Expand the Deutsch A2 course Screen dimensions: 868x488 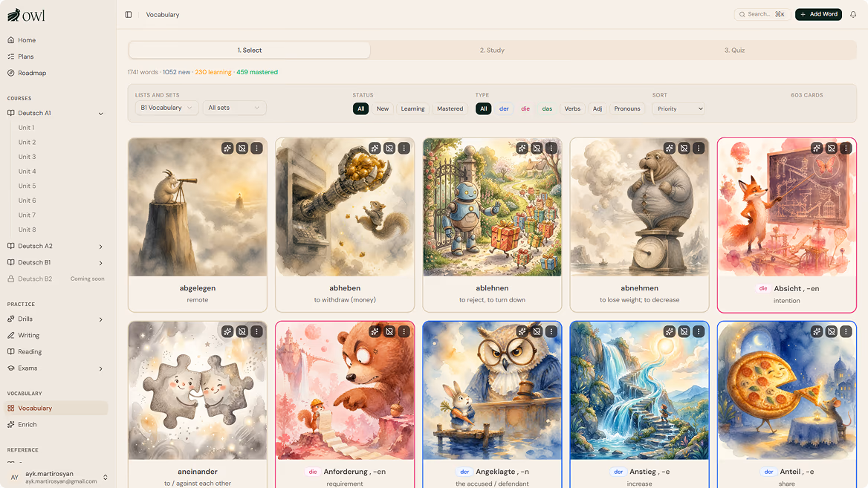(x=101, y=246)
